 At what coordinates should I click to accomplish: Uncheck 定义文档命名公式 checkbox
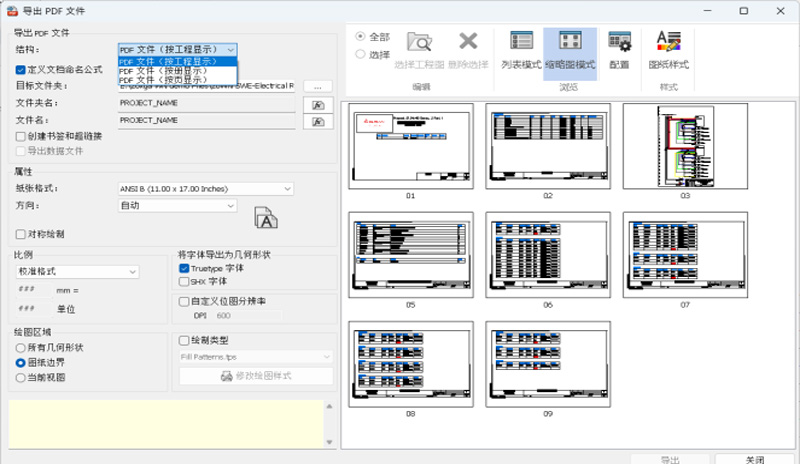point(21,70)
